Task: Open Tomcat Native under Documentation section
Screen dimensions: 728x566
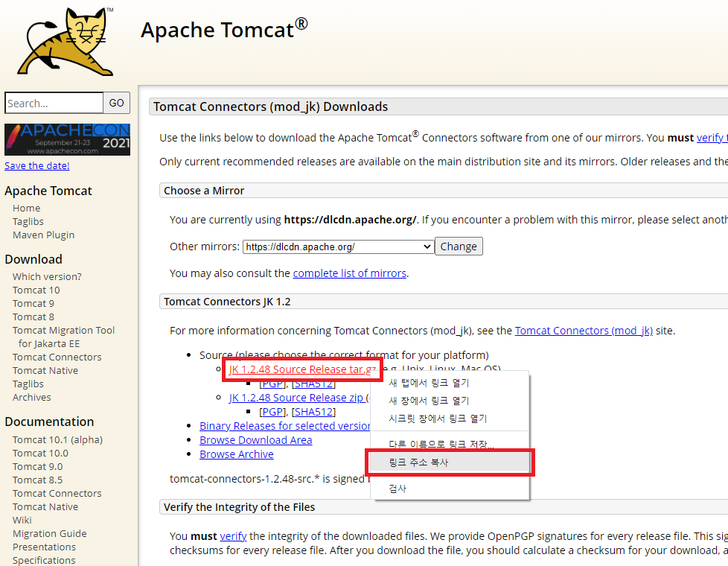Action: (x=45, y=507)
